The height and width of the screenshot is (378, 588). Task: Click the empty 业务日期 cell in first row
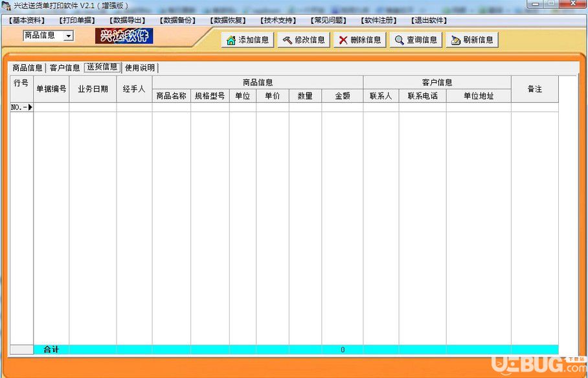93,107
